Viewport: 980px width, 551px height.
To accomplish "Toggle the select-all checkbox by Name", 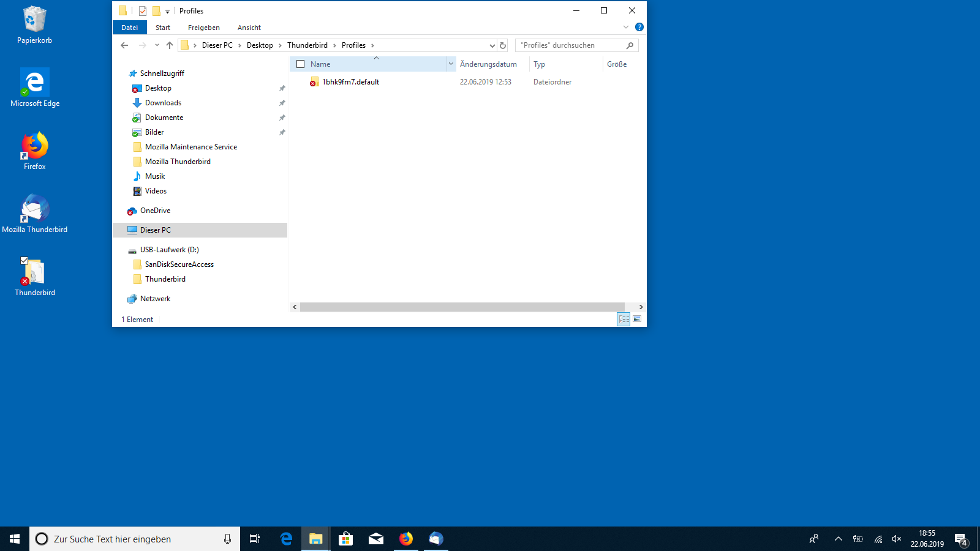I will pyautogui.click(x=300, y=64).
